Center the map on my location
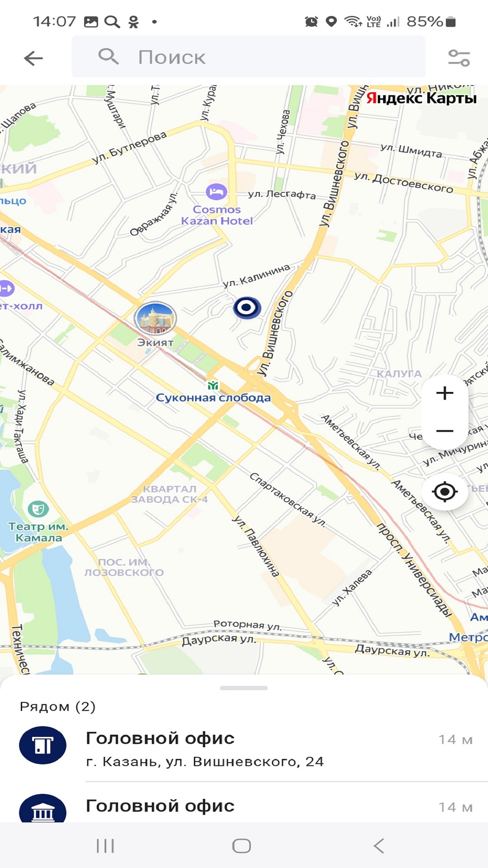 point(445,491)
